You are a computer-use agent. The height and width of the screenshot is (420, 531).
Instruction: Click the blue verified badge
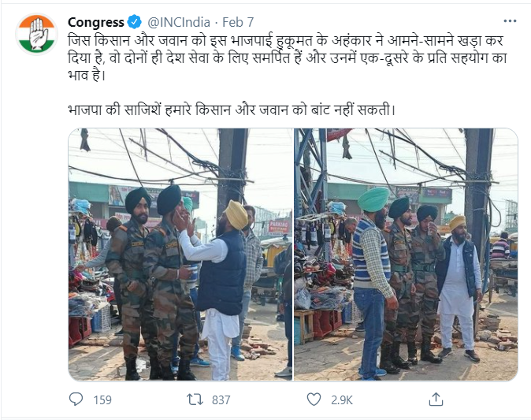point(135,22)
